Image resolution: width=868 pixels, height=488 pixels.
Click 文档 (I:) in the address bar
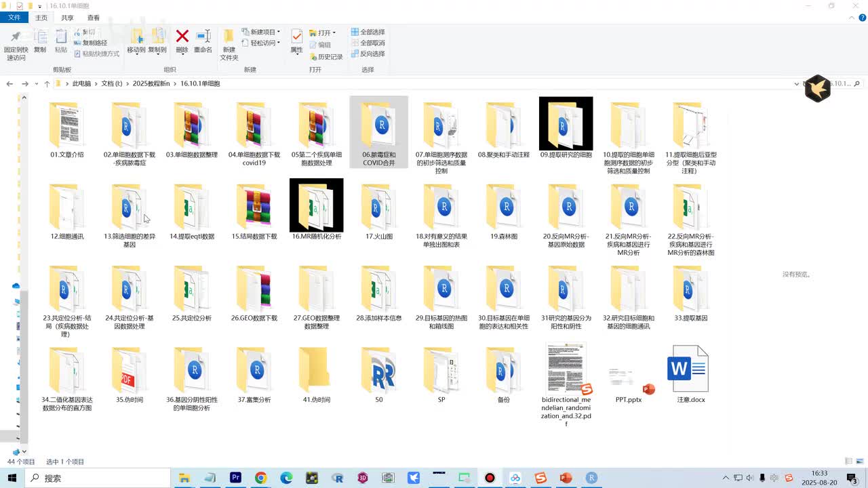pos(112,83)
